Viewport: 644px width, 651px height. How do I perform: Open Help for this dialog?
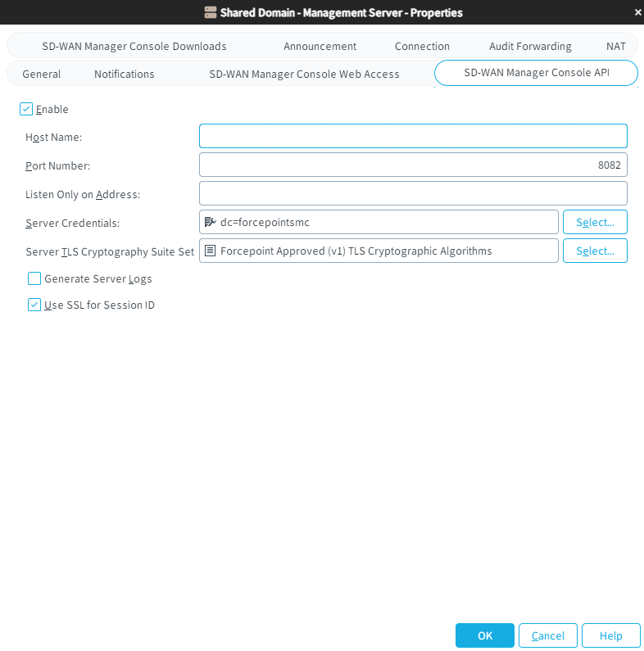[x=610, y=635]
